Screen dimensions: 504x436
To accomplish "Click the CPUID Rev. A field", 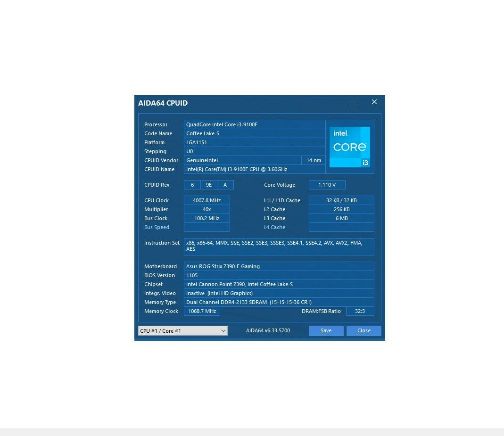I will 225,185.
